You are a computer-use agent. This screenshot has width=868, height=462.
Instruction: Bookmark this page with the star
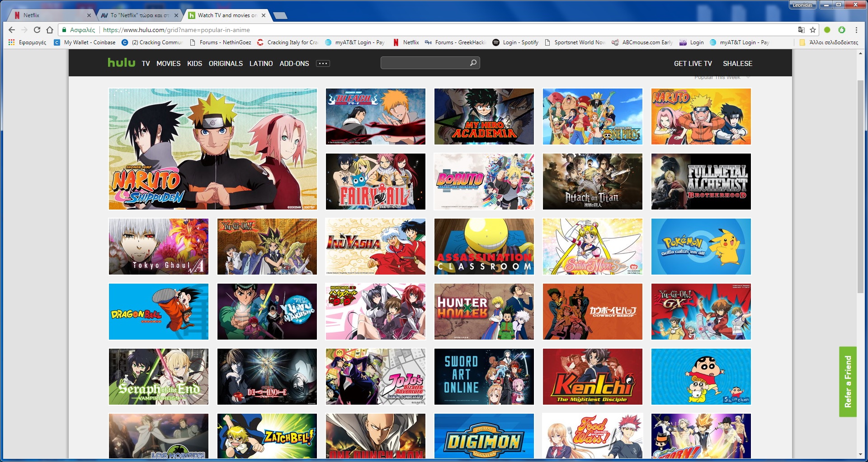coord(813,30)
